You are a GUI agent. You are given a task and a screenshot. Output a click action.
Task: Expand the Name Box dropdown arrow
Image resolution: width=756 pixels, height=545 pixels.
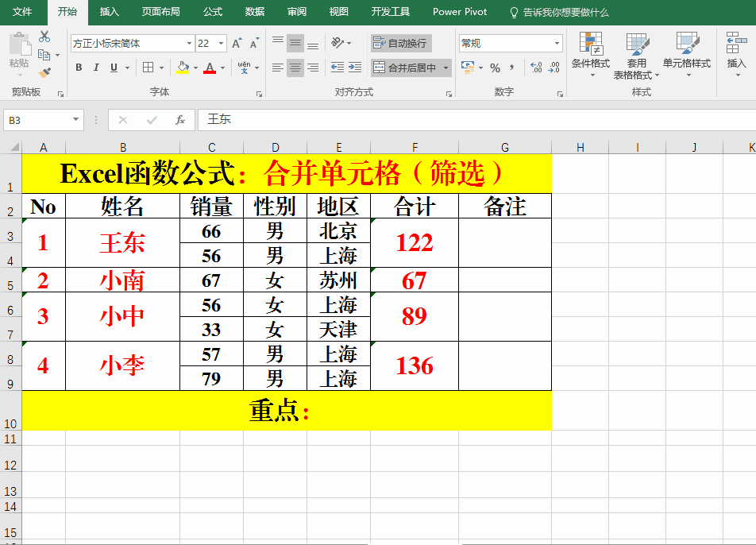75,120
